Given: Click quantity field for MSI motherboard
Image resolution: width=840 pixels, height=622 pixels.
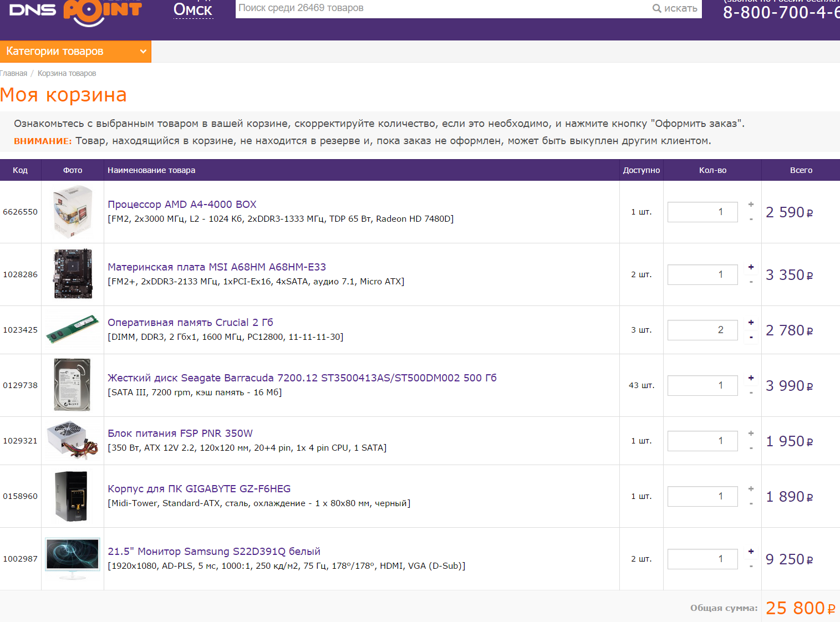Looking at the screenshot, I should [x=702, y=274].
